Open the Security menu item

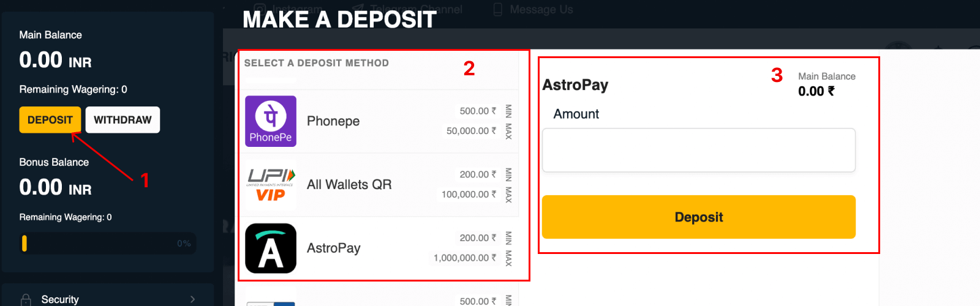click(60, 299)
